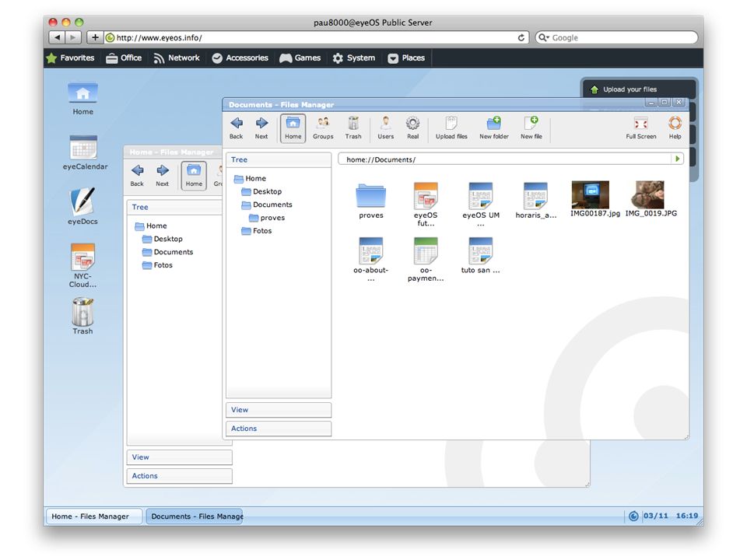Open the Network menu
The height and width of the screenshot is (560, 747).
click(177, 58)
